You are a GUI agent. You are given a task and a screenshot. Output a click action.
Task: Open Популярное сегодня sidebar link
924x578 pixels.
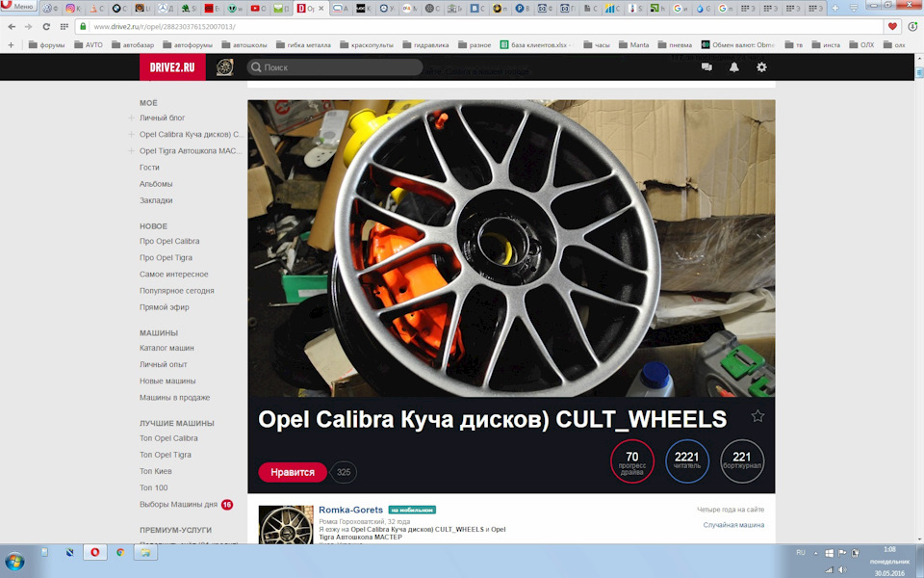177,291
